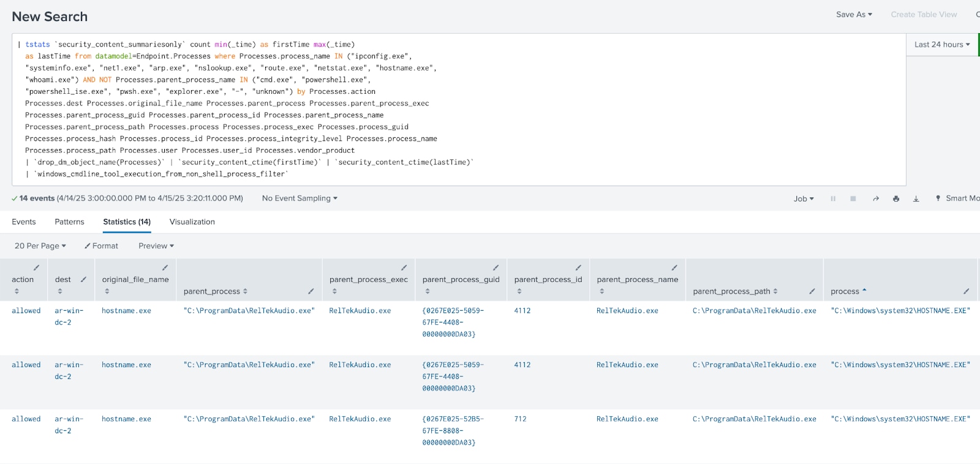Switch to the Patterns tab

tap(69, 222)
